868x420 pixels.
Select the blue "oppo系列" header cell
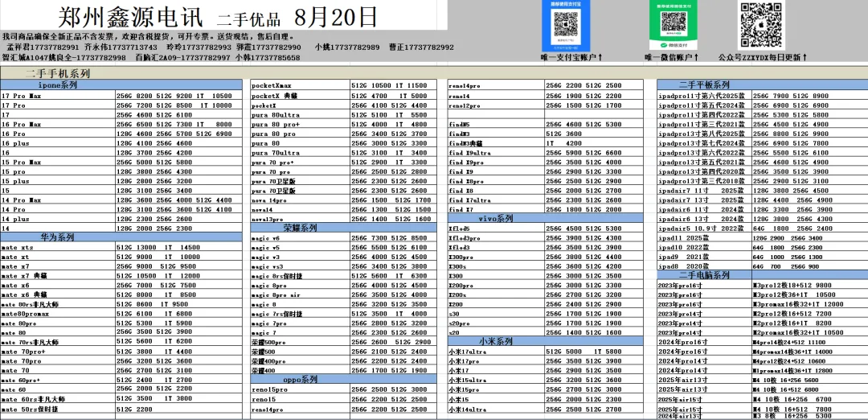click(x=344, y=380)
